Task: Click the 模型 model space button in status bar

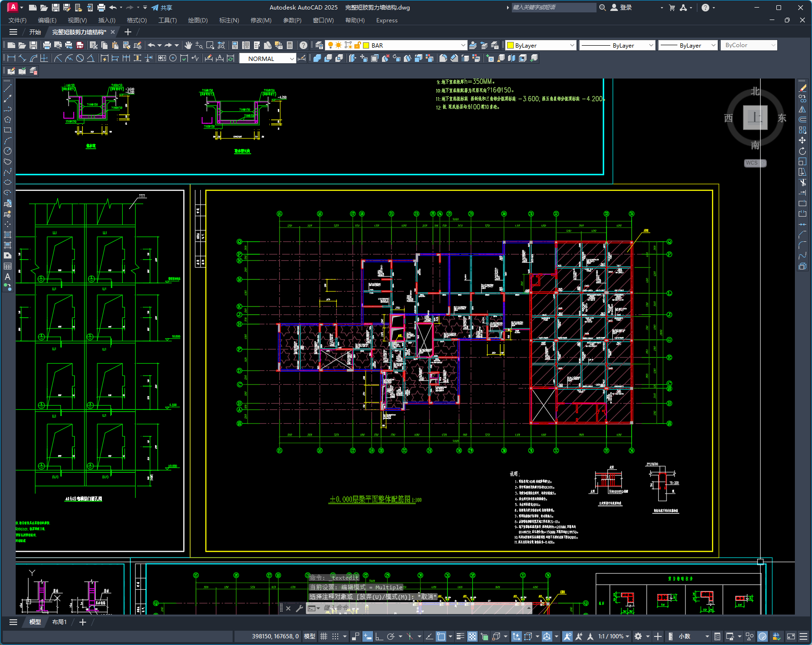Action: coord(310,636)
